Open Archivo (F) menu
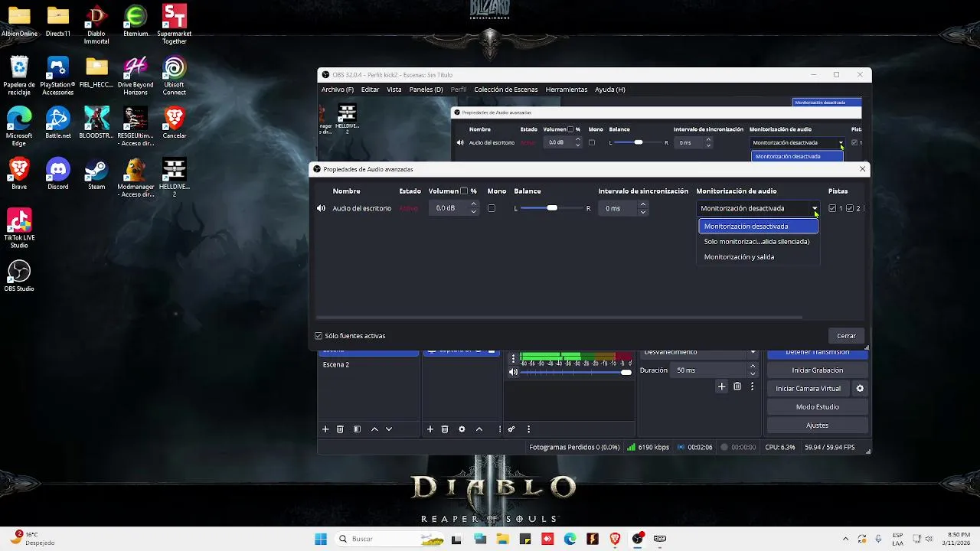This screenshot has width=980, height=551. click(x=338, y=90)
